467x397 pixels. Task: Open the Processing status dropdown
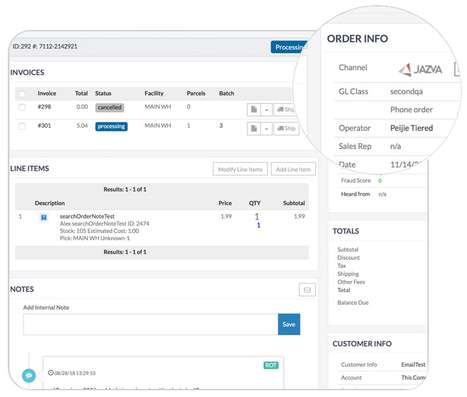point(290,47)
